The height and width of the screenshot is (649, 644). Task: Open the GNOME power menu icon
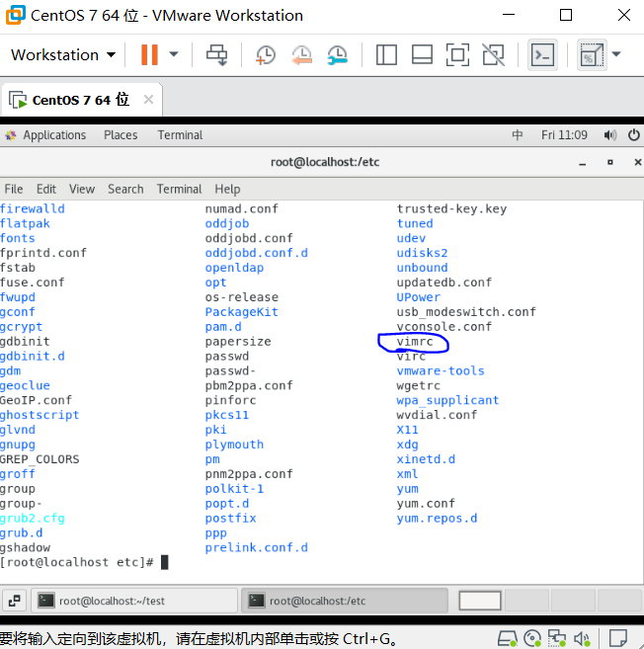pos(634,135)
